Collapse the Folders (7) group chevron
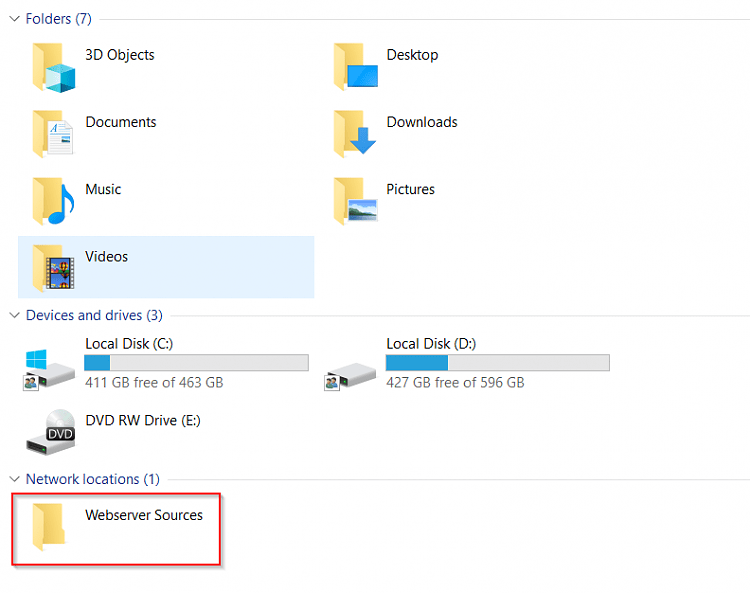 point(15,19)
